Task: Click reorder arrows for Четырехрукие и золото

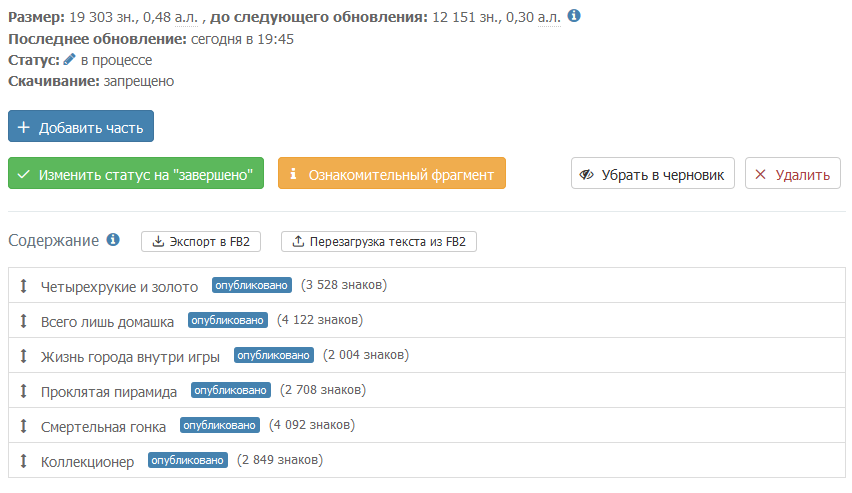Action: coord(24,286)
